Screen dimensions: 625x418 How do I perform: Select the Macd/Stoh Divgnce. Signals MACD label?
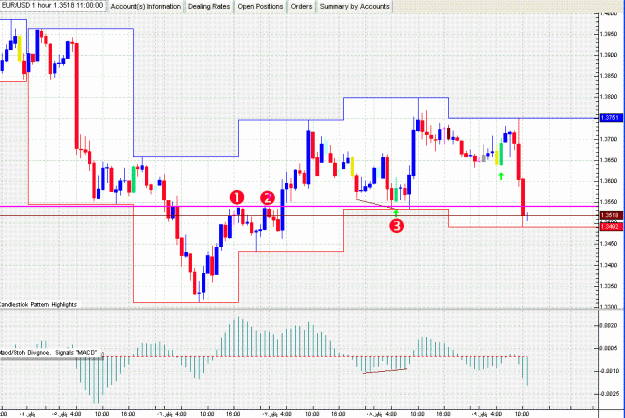click(x=49, y=353)
